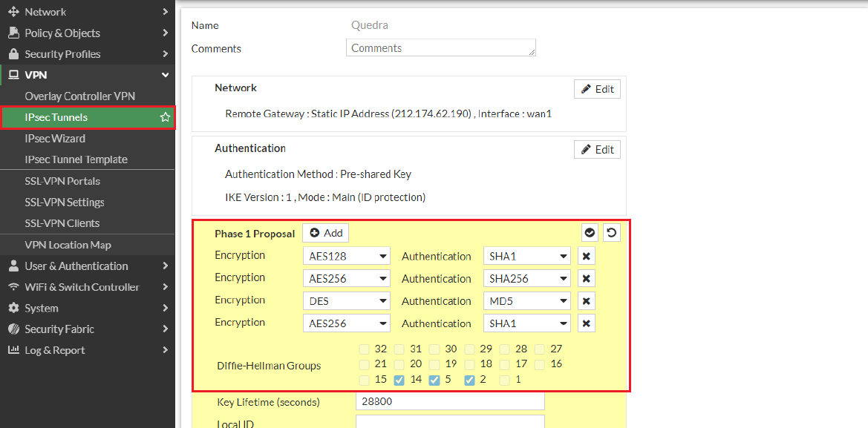The image size is (868, 428).
Task: Open the IPsec Wizard menu item
Action: [x=55, y=139]
